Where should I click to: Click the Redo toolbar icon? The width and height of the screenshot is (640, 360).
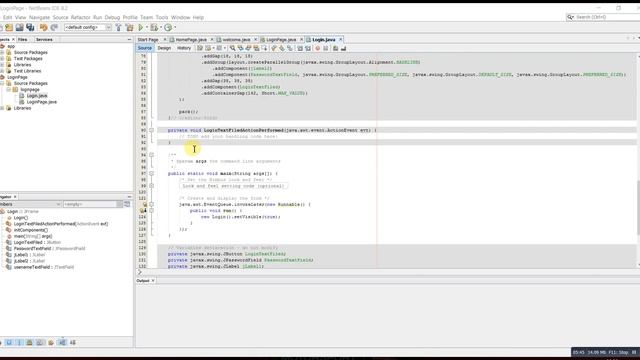pos(54,27)
